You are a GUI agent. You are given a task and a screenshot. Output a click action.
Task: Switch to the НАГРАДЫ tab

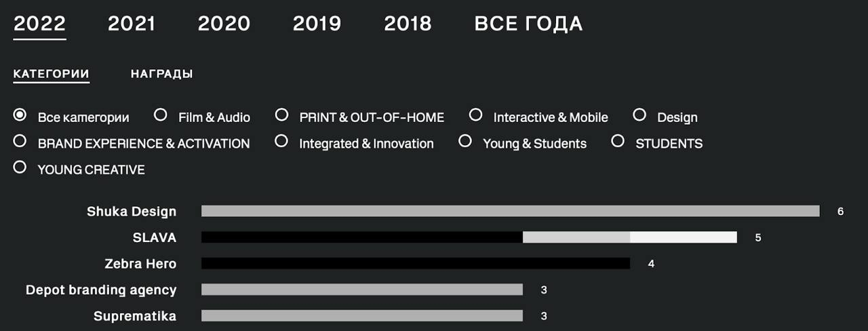161,74
